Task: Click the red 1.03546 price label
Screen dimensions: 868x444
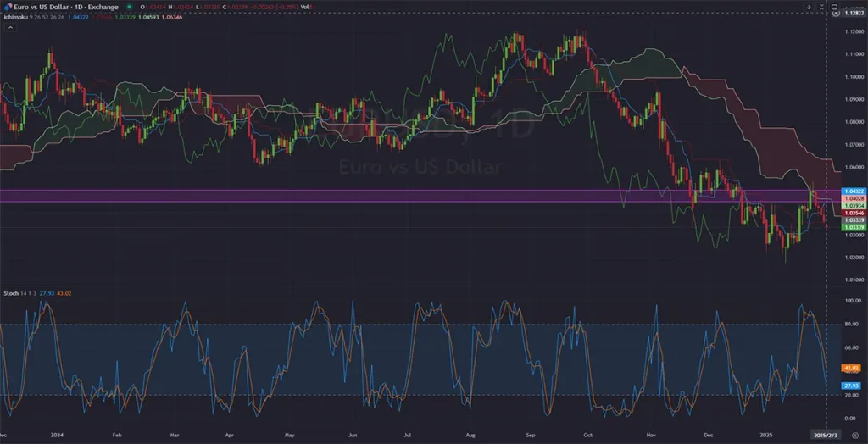Action: click(x=853, y=213)
